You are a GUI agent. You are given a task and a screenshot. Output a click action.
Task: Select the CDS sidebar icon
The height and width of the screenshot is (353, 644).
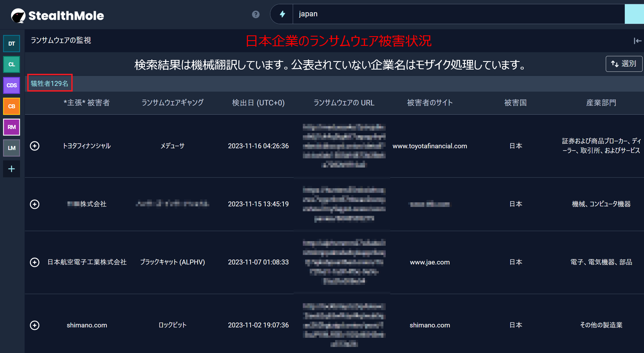[12, 86]
